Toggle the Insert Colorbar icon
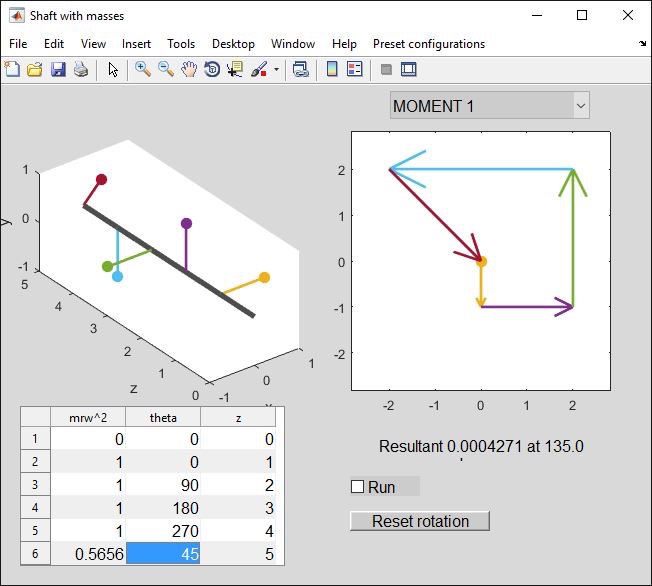 [x=333, y=70]
